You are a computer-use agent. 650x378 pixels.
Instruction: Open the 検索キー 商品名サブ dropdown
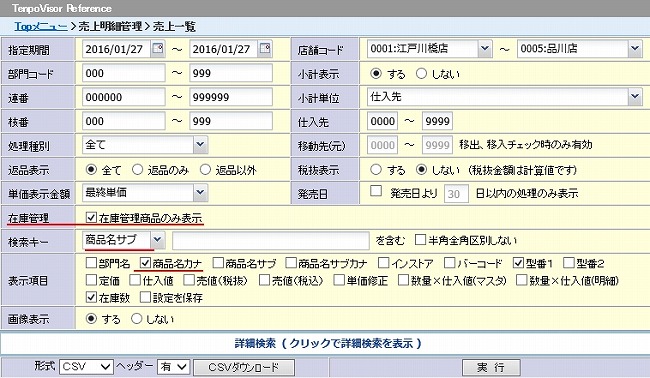124,240
